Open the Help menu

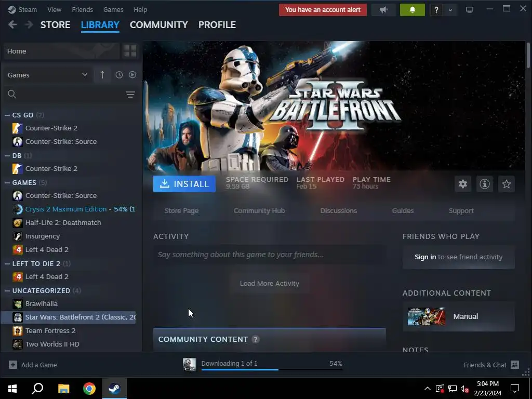(140, 9)
